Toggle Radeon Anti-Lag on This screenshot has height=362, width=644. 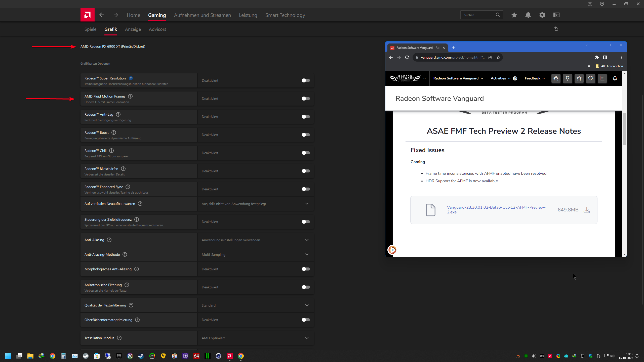pyautogui.click(x=306, y=117)
